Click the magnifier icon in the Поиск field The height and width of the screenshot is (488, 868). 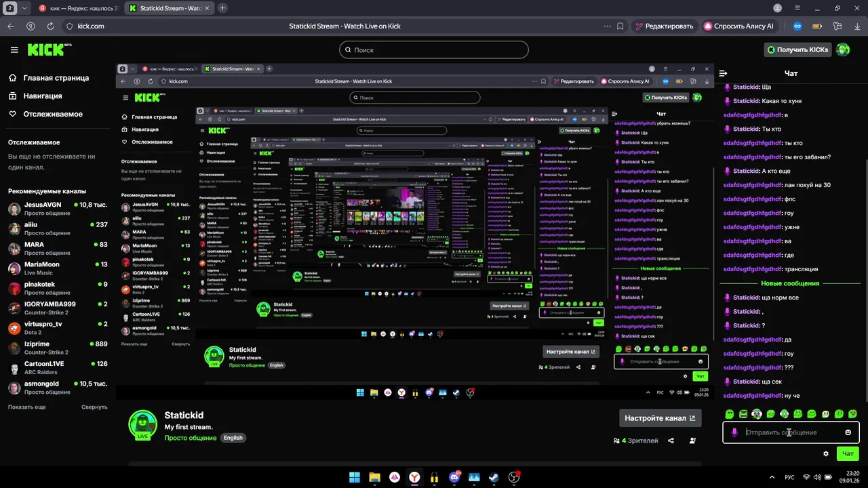click(348, 50)
